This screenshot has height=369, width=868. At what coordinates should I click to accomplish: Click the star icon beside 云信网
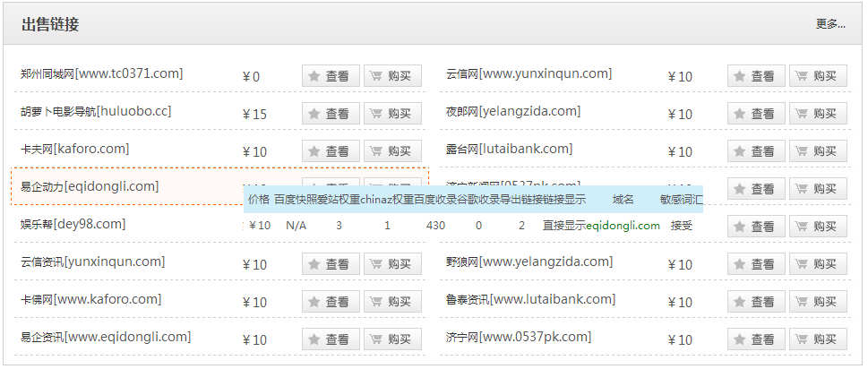[740, 76]
